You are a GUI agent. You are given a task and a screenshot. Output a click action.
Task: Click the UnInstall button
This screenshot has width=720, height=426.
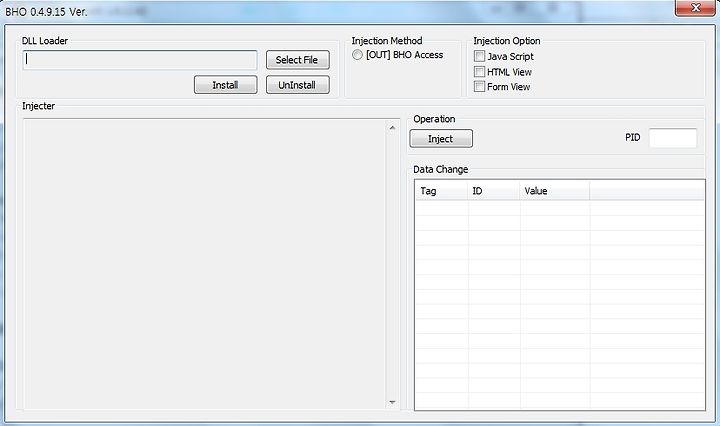click(x=298, y=85)
